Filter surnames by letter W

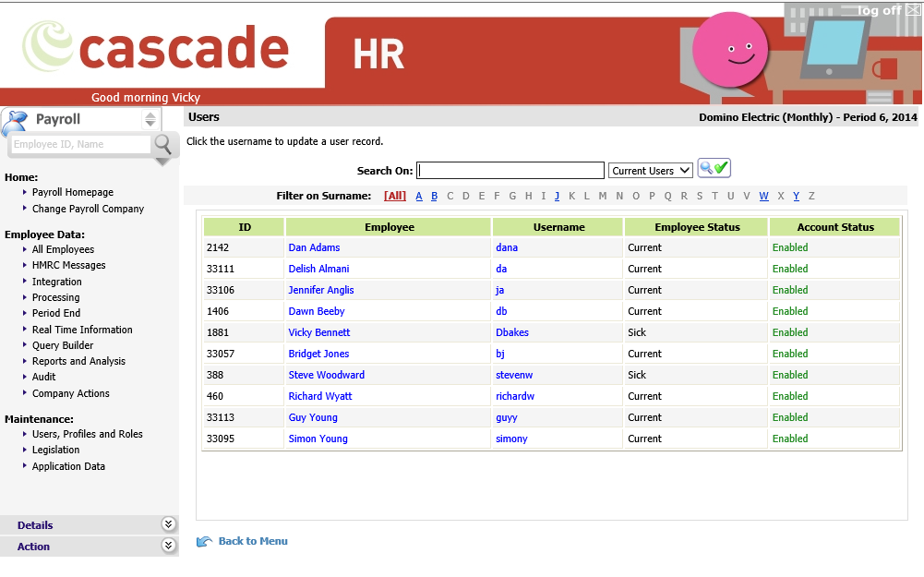[763, 196]
